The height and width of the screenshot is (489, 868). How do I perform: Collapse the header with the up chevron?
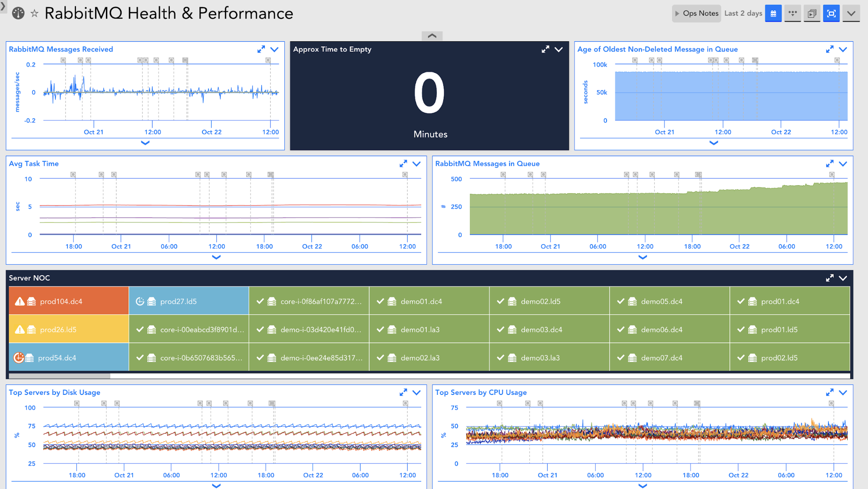(x=432, y=36)
